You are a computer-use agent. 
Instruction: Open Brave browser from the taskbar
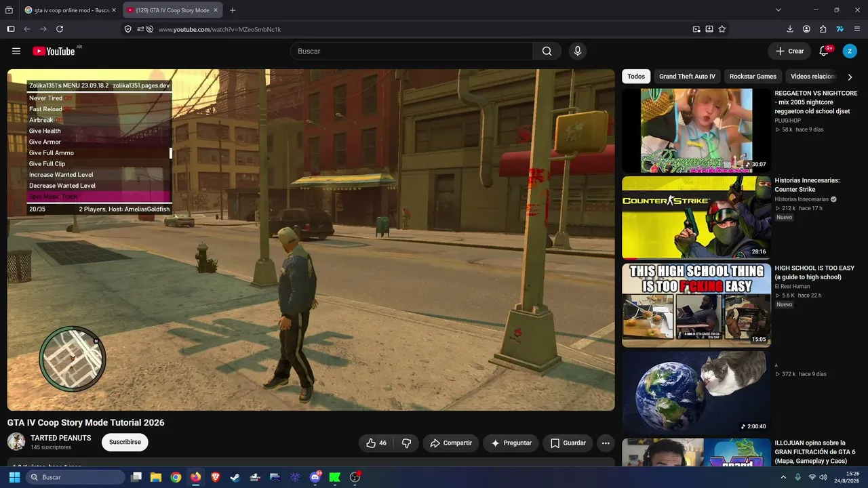pos(215,477)
